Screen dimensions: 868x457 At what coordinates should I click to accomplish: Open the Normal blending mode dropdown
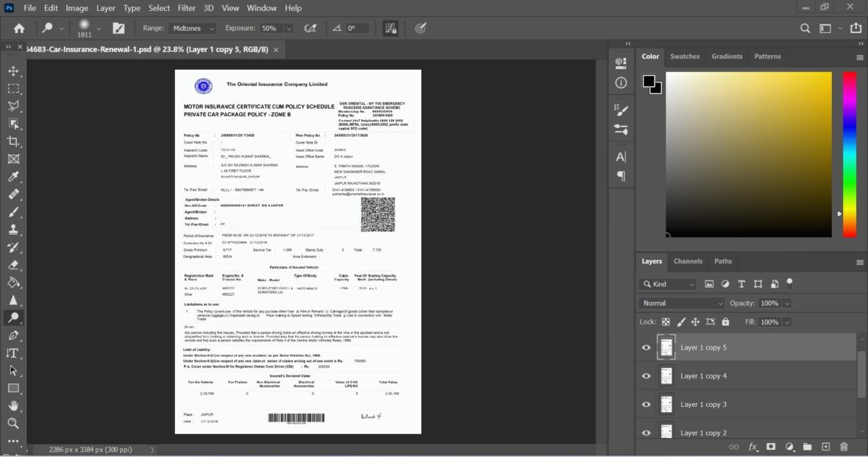[680, 302]
